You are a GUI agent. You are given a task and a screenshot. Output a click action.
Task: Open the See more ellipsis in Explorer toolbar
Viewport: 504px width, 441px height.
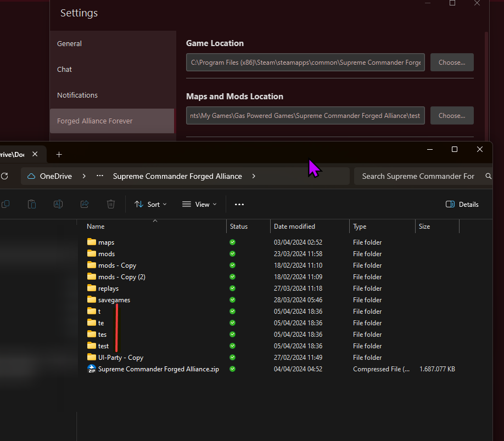pyautogui.click(x=239, y=204)
